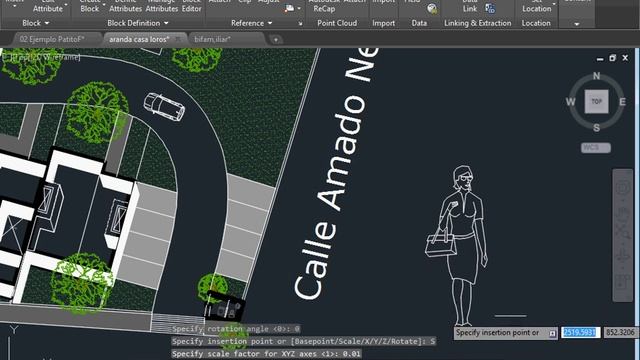Screen dimensions: 640x360
Task: Click the Edit Attribute button
Action: tap(48, 6)
